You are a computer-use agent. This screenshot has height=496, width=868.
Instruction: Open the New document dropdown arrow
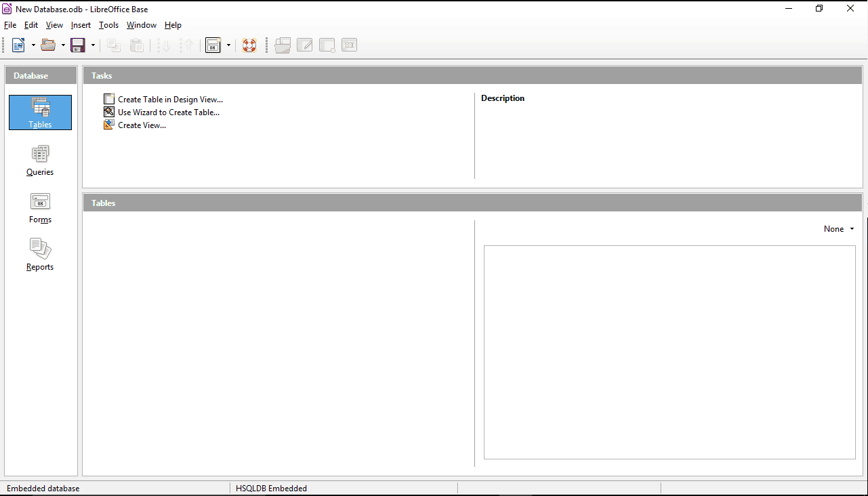(33, 45)
